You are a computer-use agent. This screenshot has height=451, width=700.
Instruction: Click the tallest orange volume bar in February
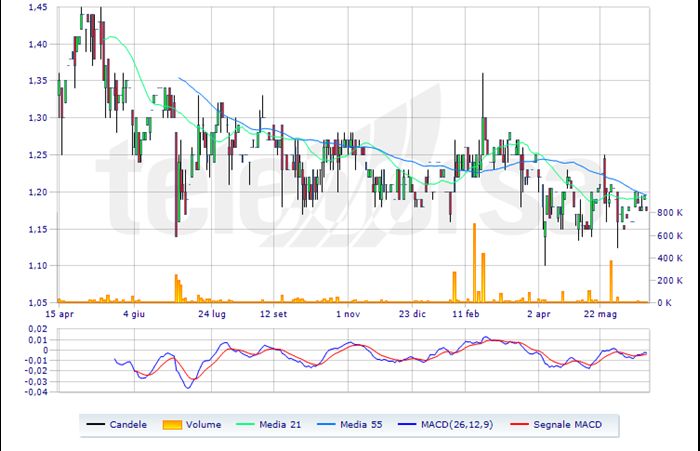point(474,263)
